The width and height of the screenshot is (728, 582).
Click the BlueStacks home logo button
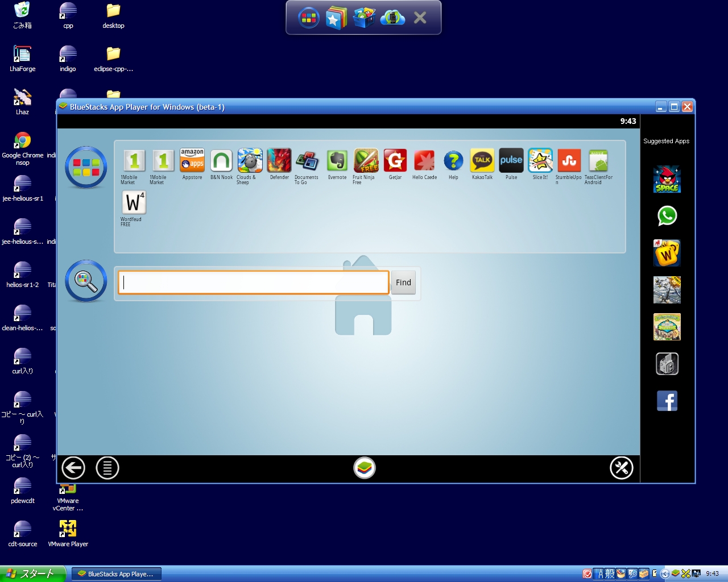365,468
